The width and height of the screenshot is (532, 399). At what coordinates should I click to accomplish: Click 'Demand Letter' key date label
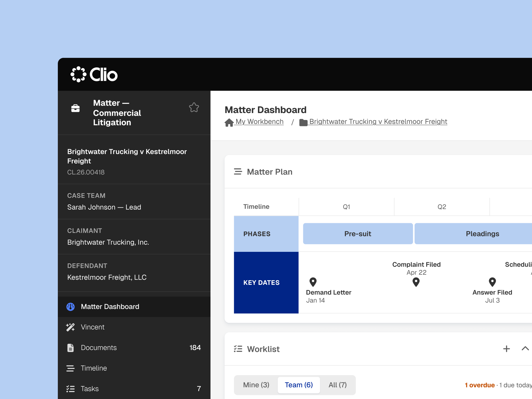click(329, 292)
